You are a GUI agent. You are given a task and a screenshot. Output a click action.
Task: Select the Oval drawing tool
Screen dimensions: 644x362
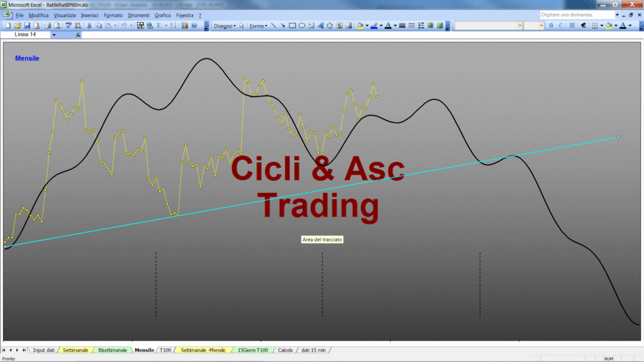(302, 25)
